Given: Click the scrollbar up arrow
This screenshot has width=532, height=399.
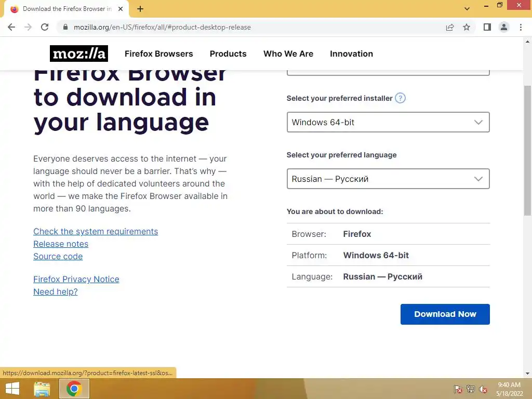Looking at the screenshot, I should [x=528, y=42].
